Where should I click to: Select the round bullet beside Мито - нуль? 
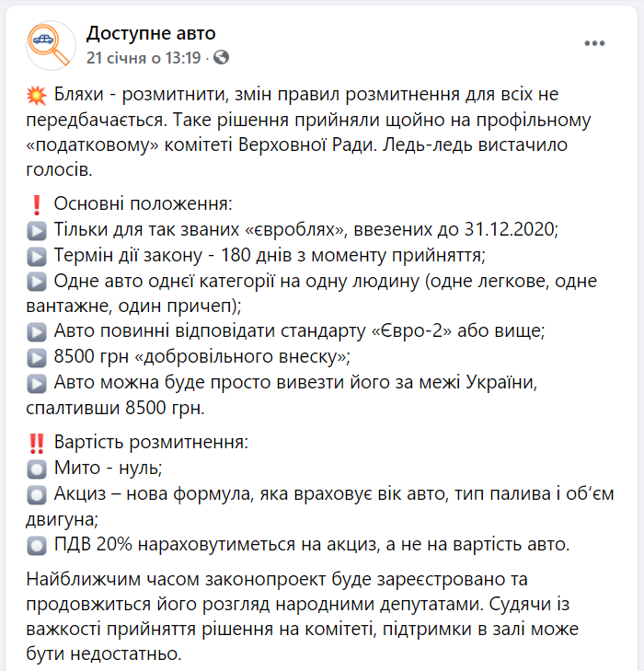[37, 469]
